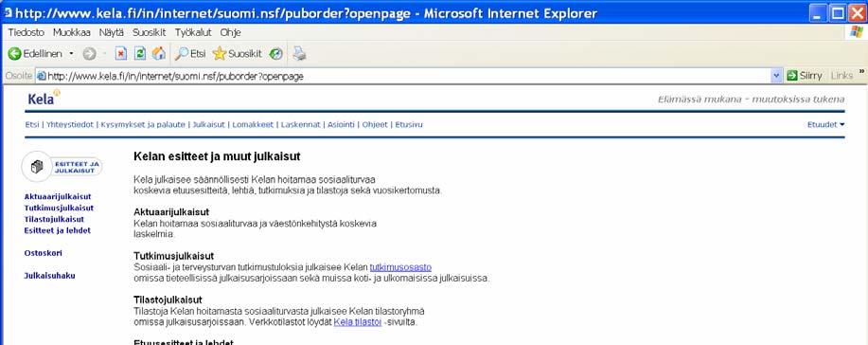Go back with the Edellinen button
The image size is (868, 345).
(35, 54)
